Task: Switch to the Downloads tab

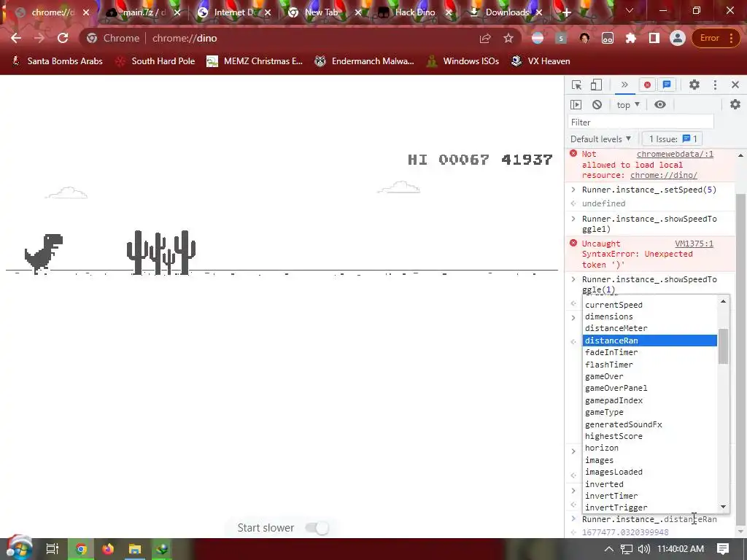Action: coord(506,12)
